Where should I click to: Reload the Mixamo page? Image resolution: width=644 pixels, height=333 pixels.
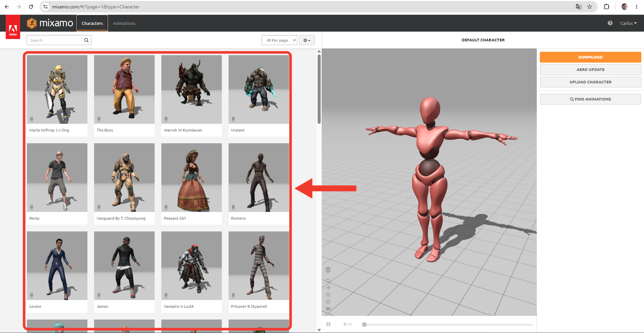31,7
